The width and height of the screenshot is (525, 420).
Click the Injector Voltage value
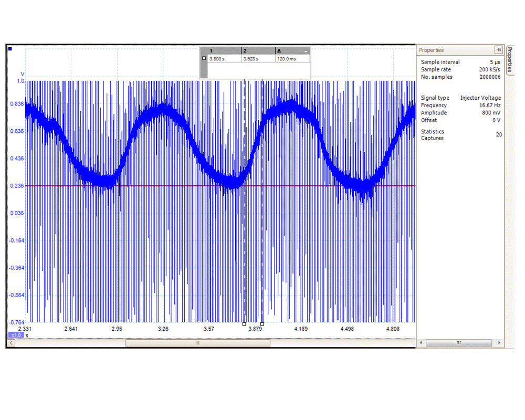[480, 98]
